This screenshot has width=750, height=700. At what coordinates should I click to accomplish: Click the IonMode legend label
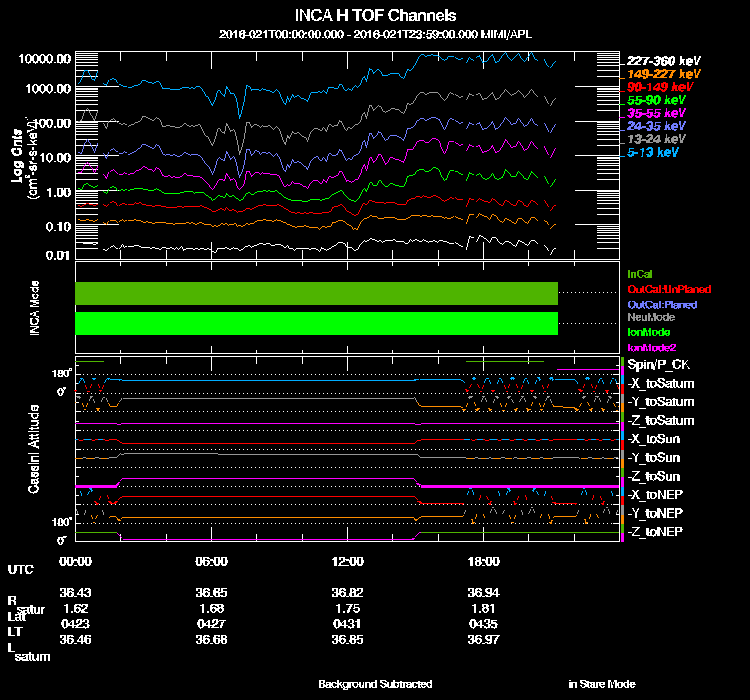click(x=647, y=332)
